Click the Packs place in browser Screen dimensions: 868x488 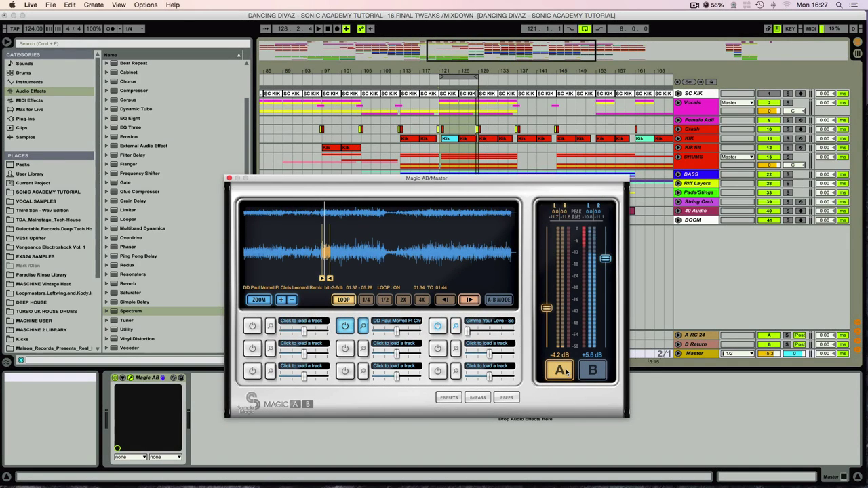tap(22, 165)
